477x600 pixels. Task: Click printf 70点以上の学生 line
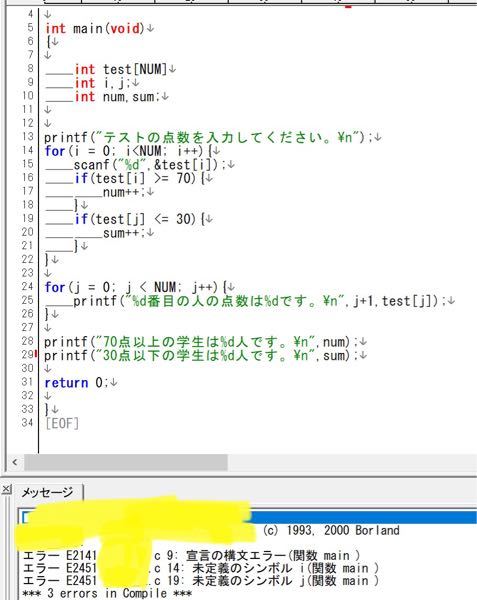pos(201,342)
